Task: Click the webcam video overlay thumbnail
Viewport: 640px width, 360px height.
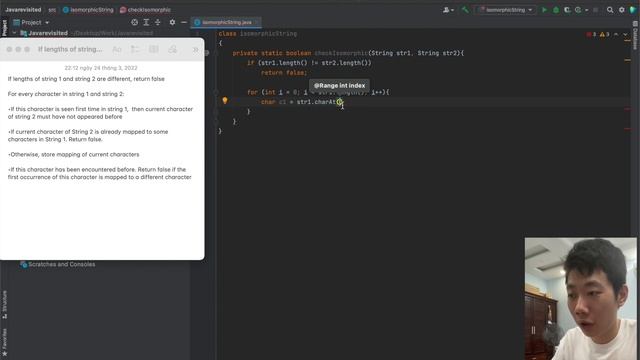Action: [x=580, y=299]
